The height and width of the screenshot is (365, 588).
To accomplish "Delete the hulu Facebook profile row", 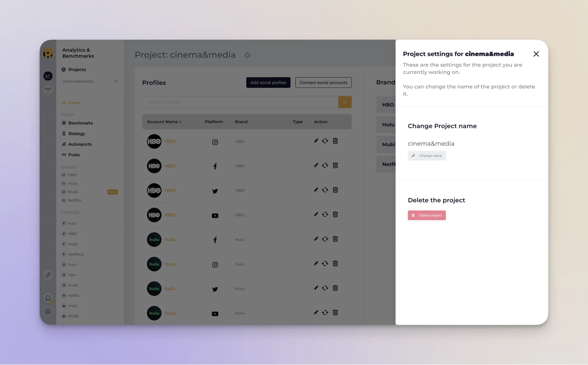I will click(335, 239).
